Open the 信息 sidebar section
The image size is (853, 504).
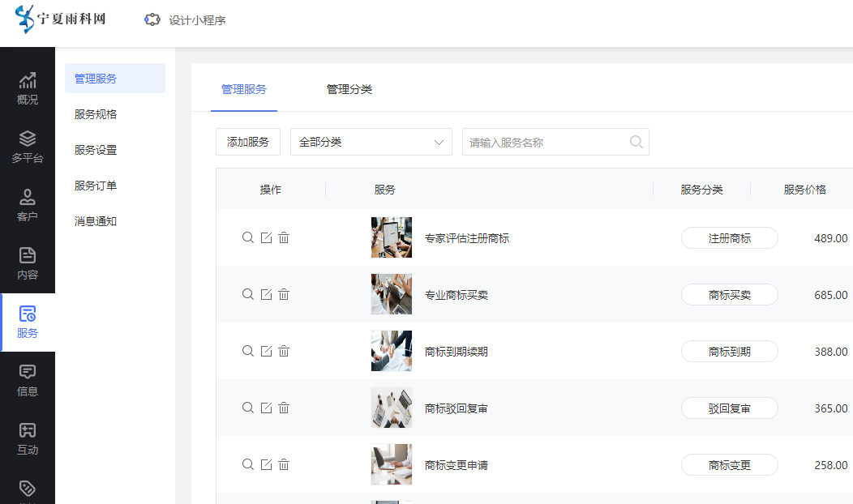[28, 380]
